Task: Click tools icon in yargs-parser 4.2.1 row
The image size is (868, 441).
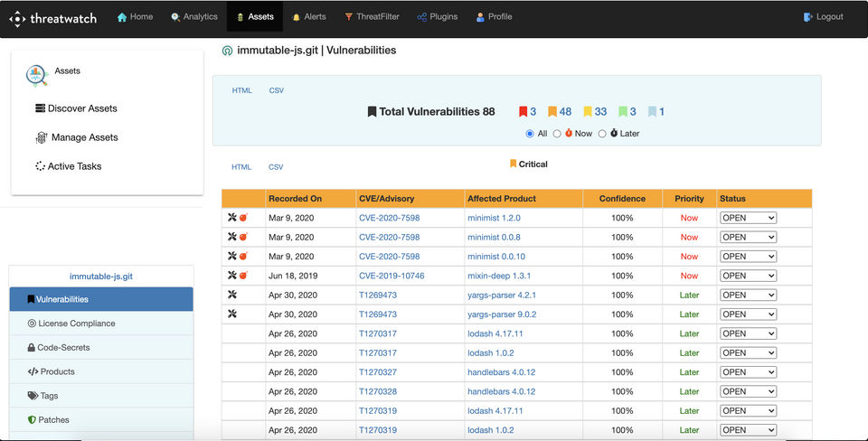Action: pyautogui.click(x=232, y=295)
